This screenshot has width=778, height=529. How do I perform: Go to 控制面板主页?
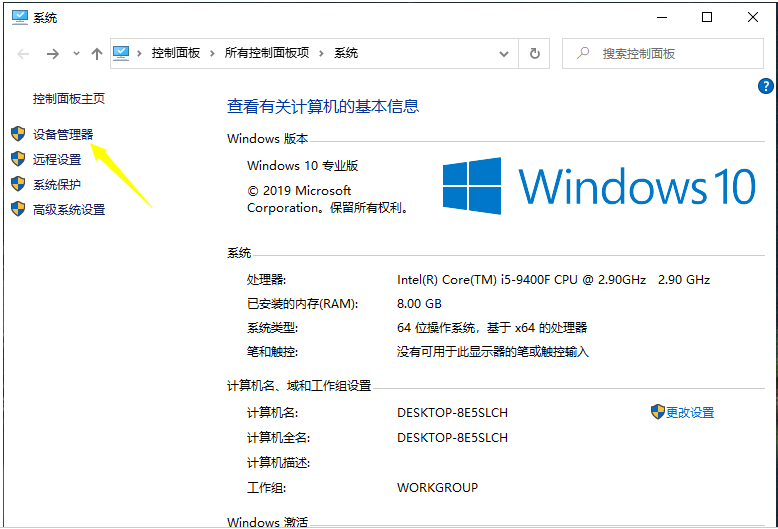point(68,99)
